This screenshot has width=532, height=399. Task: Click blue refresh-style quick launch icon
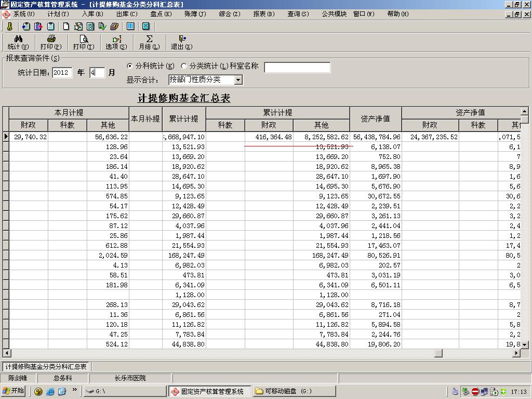tap(62, 392)
